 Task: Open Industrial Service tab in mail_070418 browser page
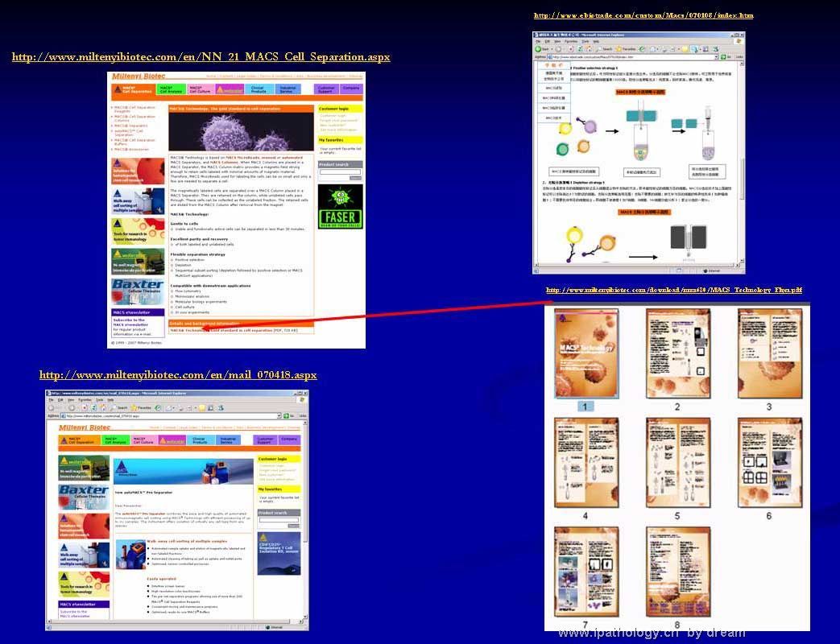click(x=228, y=440)
